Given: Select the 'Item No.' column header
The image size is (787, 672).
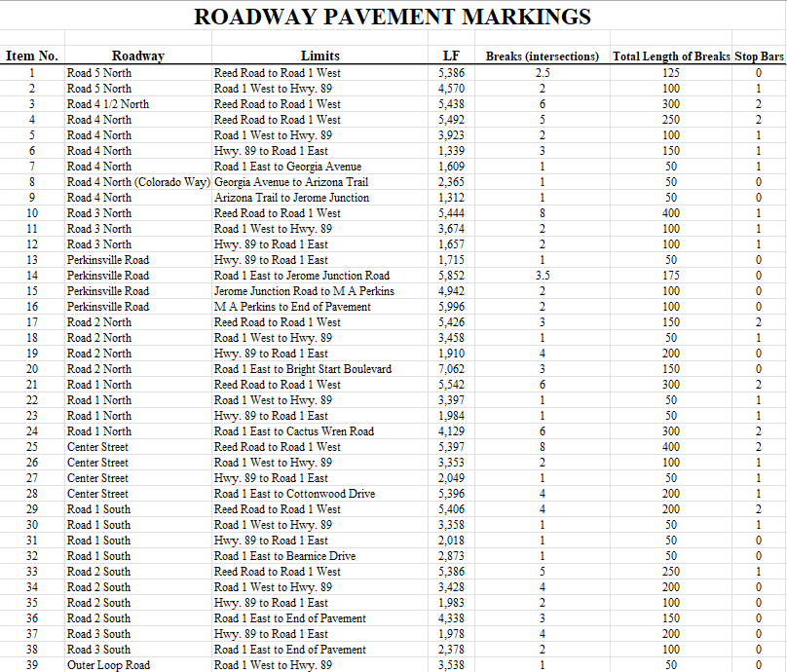Looking at the screenshot, I should coord(32,56).
